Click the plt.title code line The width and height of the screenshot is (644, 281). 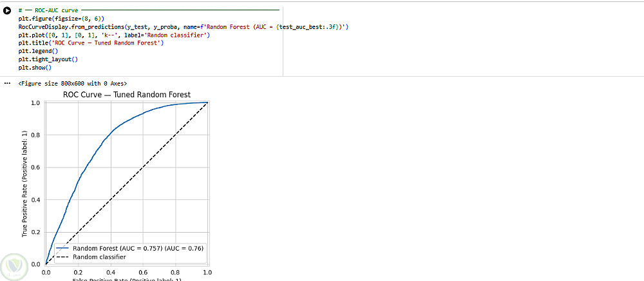[91, 43]
